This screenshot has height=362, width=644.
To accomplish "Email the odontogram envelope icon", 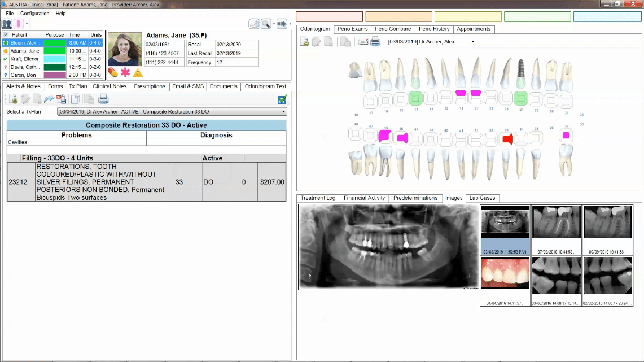I will pos(363,41).
